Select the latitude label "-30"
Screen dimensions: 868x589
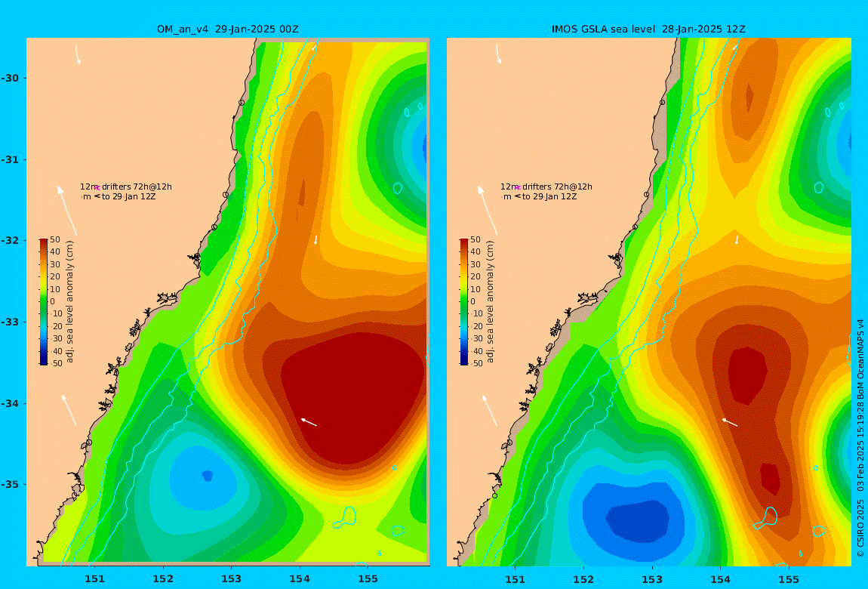(10, 78)
